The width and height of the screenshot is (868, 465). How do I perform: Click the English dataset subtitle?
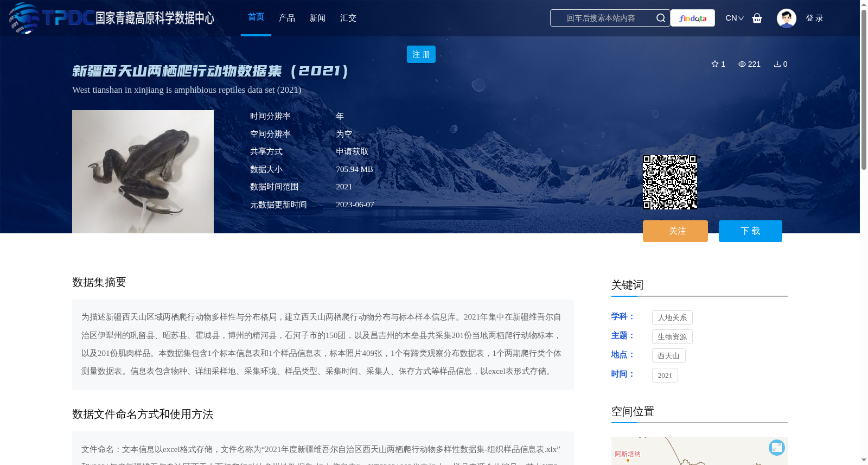click(x=187, y=90)
